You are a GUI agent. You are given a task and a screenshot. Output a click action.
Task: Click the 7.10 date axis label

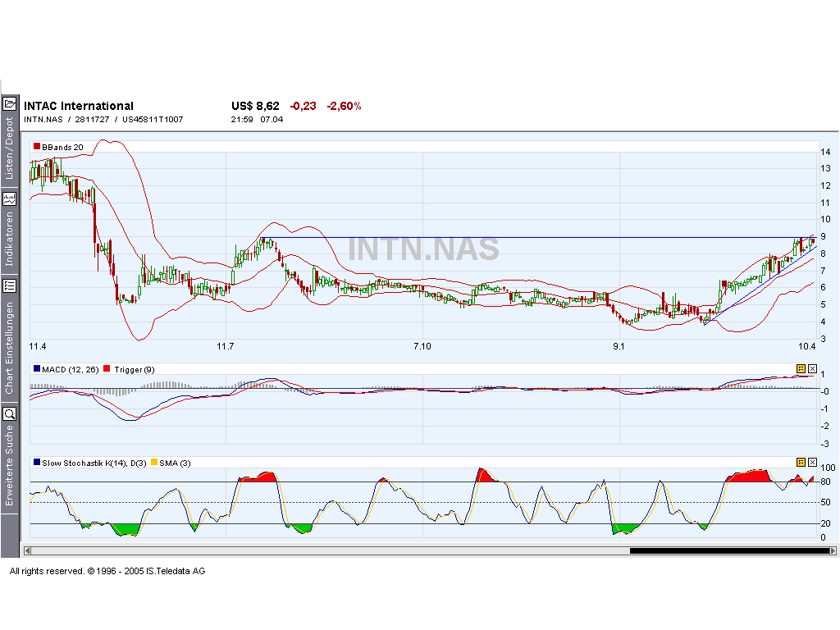[x=422, y=347]
